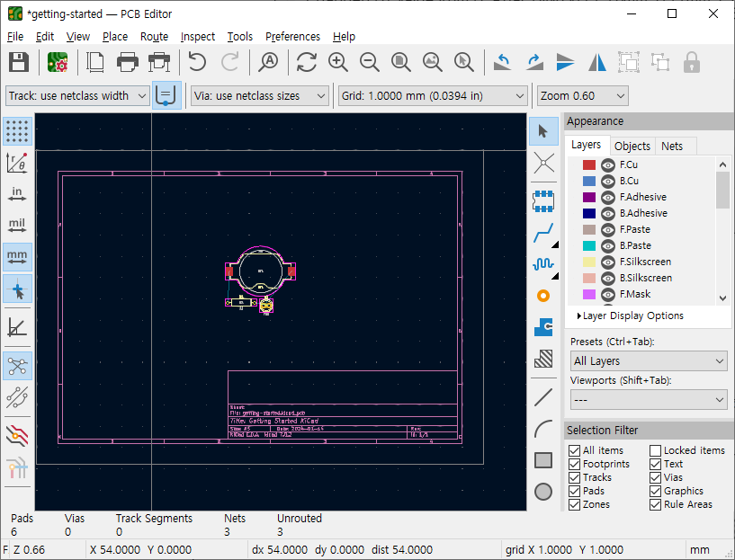Expand Layer Display Options
735x560 pixels.
(631, 316)
